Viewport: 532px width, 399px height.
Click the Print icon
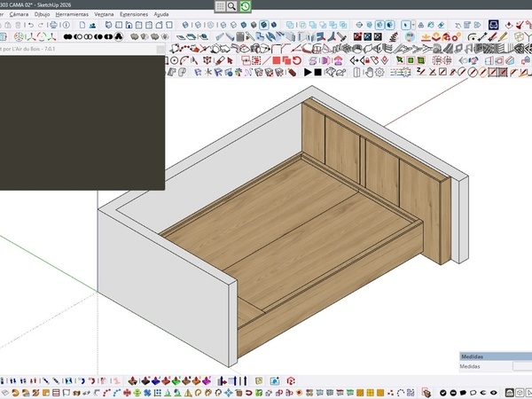[x=52, y=26]
